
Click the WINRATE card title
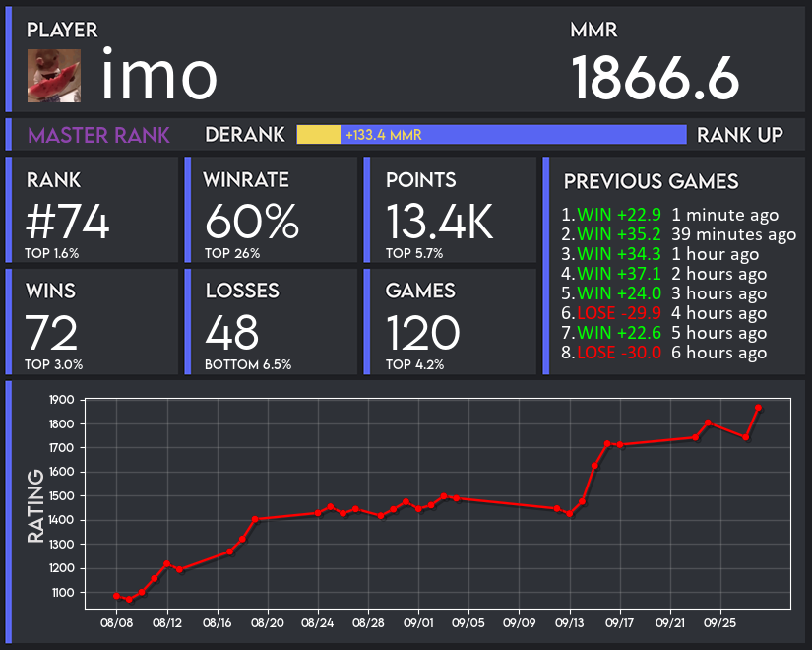coord(246,180)
